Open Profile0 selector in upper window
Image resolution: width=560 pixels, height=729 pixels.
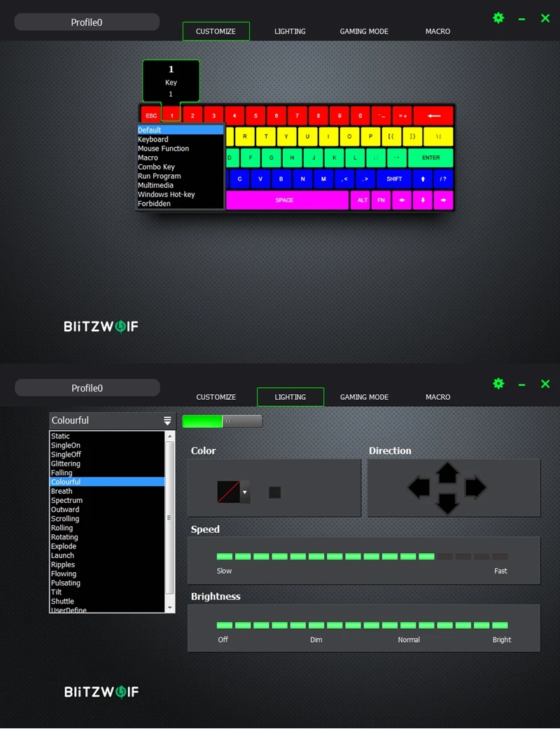tap(87, 22)
